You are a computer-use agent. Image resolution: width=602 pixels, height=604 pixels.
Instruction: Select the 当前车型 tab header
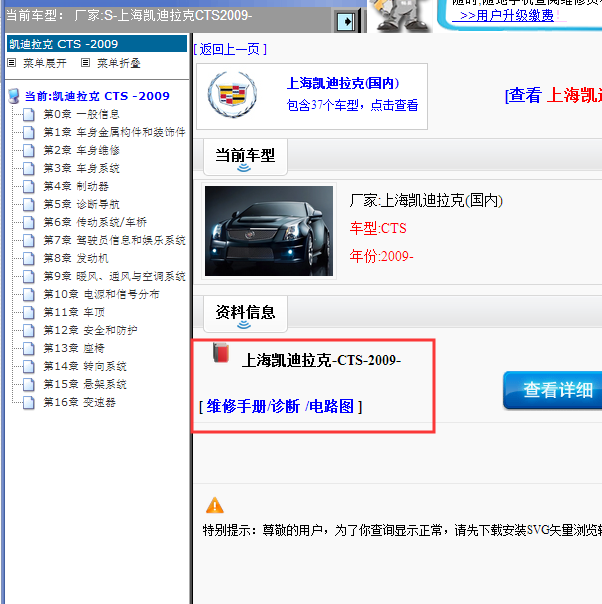point(245,157)
